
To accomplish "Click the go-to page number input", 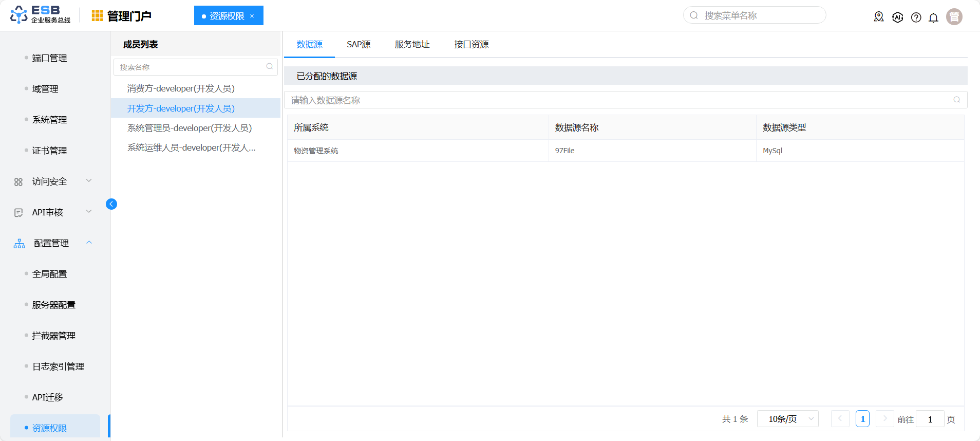I will (930, 419).
